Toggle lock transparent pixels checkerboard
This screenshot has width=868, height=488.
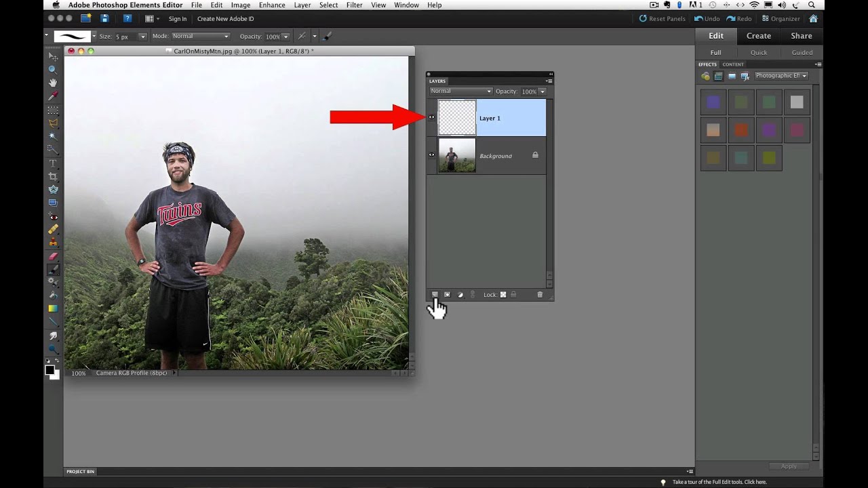(x=503, y=294)
